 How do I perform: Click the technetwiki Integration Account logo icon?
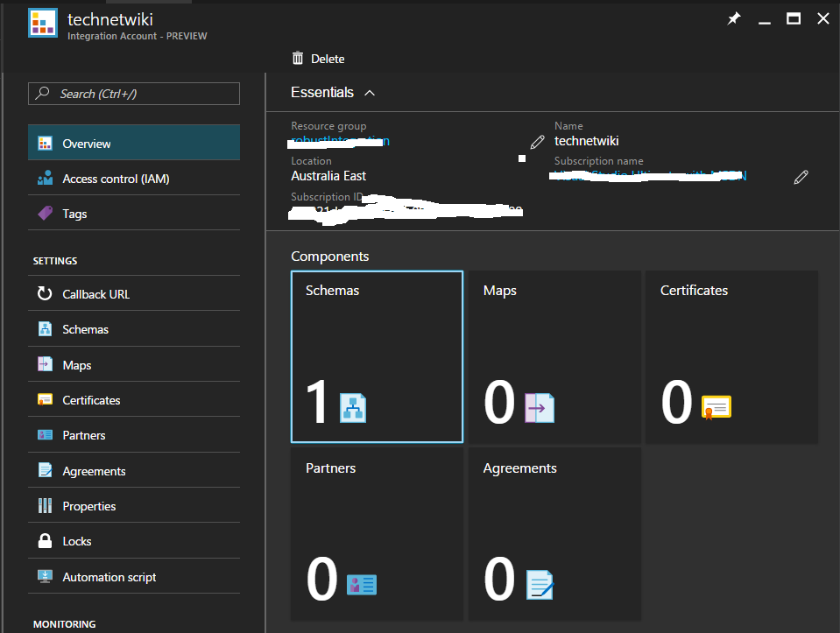coord(43,23)
